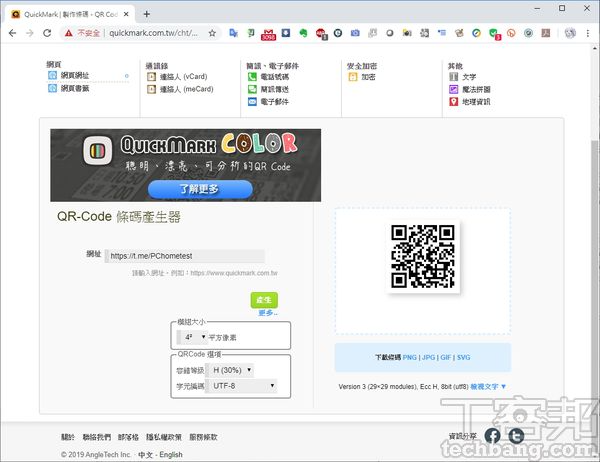The width and height of the screenshot is (600, 462).
Task: Open the error correction dropdown H (30%)
Action: 230,370
